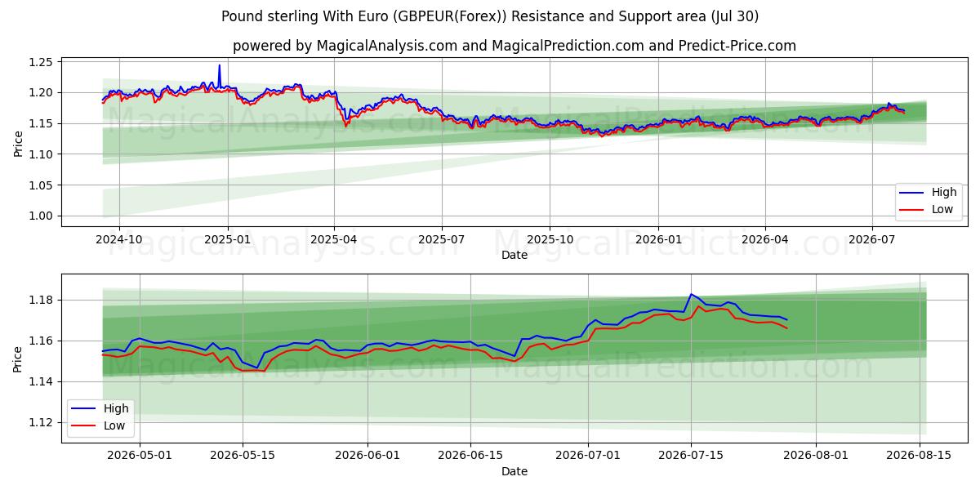This screenshot has width=980, height=490.
Task: Click the 2026-08-01 date tick label
Action: [816, 456]
